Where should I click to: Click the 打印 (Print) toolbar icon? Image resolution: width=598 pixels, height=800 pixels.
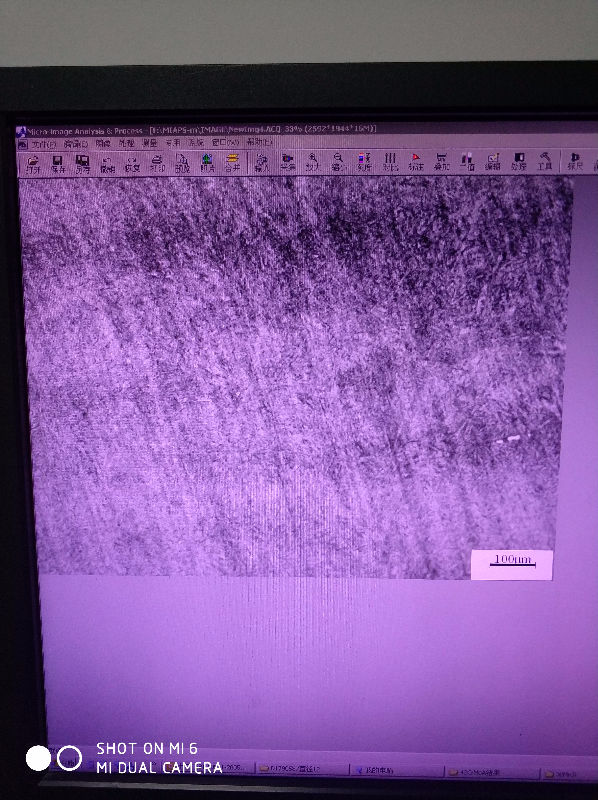157,163
